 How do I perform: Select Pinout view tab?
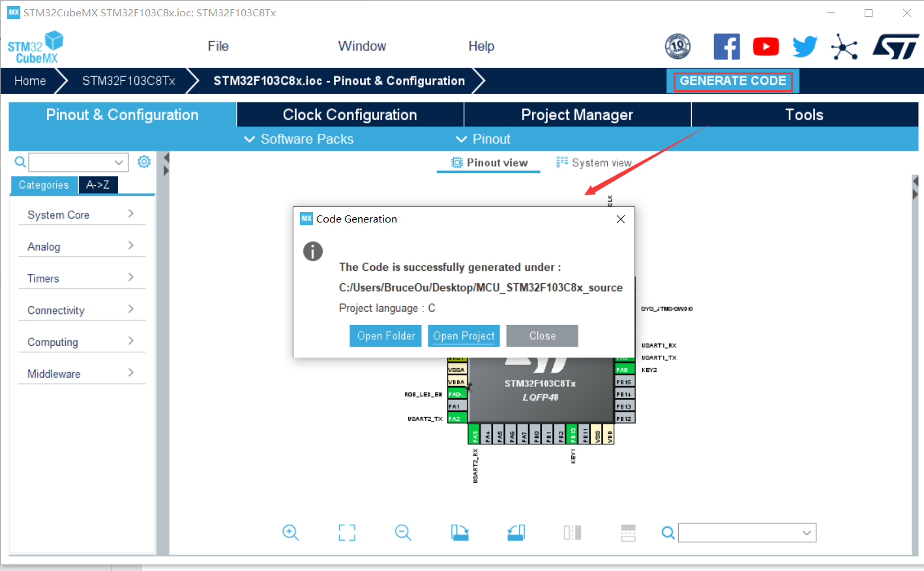(x=488, y=162)
